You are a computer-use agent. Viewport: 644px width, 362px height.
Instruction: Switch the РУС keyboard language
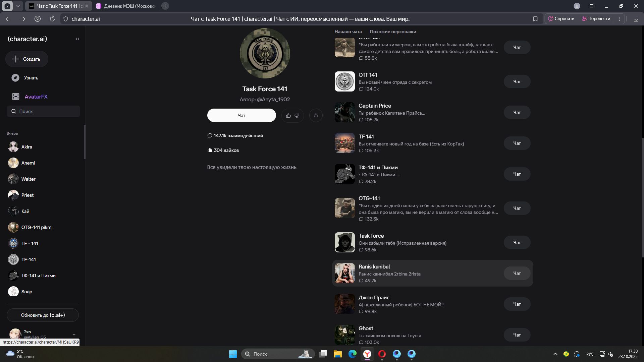pos(590,354)
